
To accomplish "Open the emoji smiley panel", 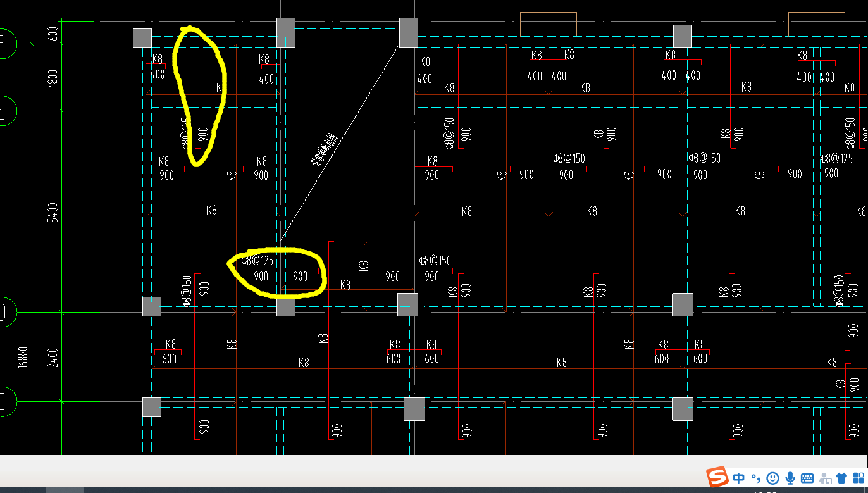I will [x=772, y=478].
